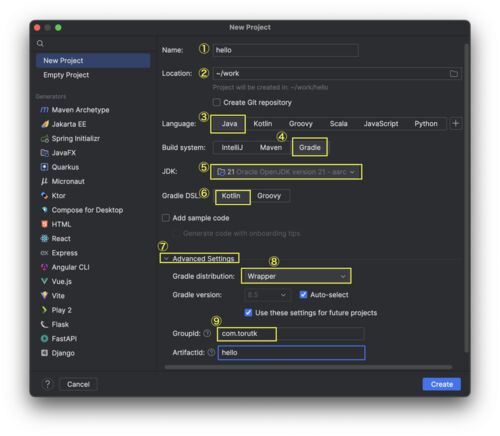Set Gradle DSL to Groovy
Viewport: 500px width, 436px height.
[x=269, y=196]
